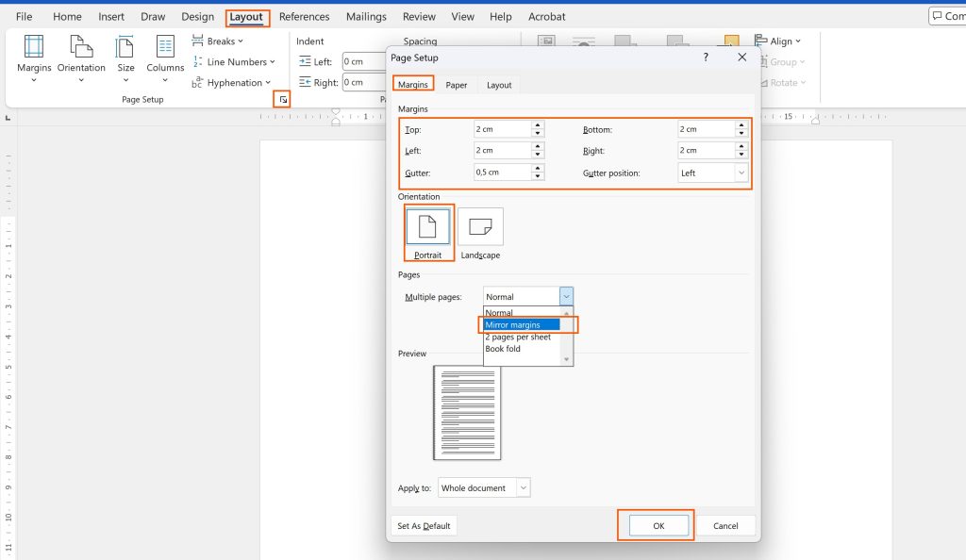Image resolution: width=966 pixels, height=560 pixels.
Task: Open the Page Setup dialog launcher icon
Action: [x=282, y=98]
